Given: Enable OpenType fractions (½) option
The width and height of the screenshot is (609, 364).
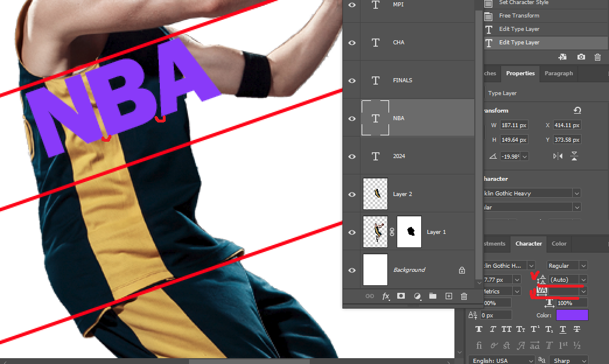Looking at the screenshot, I should [x=577, y=345].
